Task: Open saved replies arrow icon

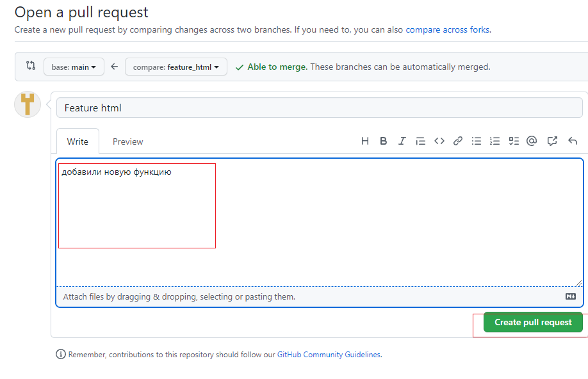Action: pyautogui.click(x=572, y=141)
